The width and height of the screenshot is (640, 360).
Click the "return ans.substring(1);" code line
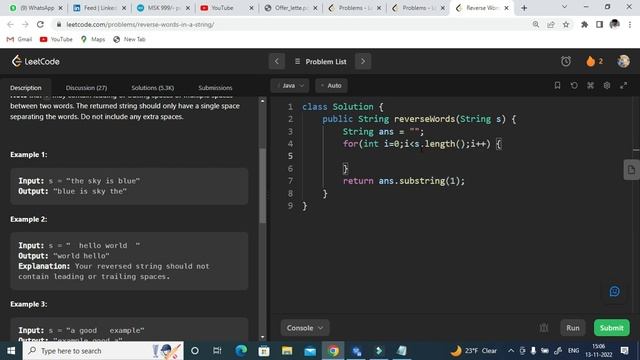404,181
